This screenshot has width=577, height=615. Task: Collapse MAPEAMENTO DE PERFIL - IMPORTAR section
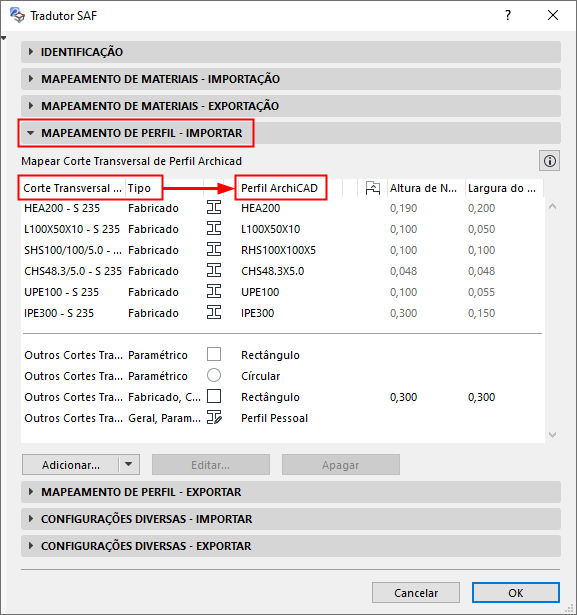click(291, 133)
